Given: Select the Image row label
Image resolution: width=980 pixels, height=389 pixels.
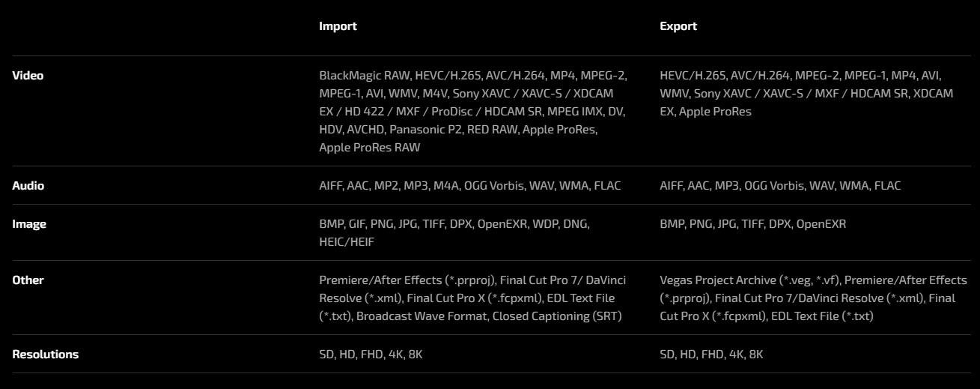Looking at the screenshot, I should (x=29, y=223).
